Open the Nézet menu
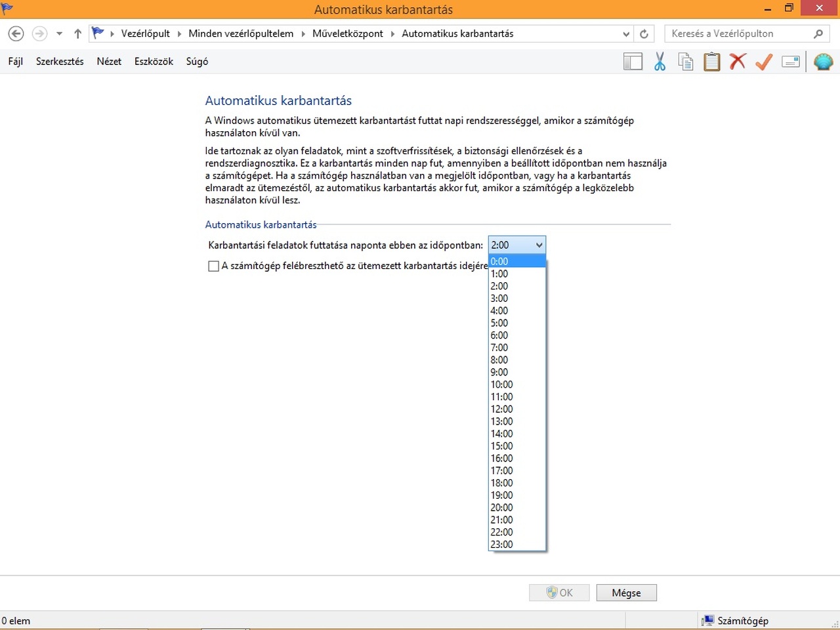The height and width of the screenshot is (630, 840). 109,61
